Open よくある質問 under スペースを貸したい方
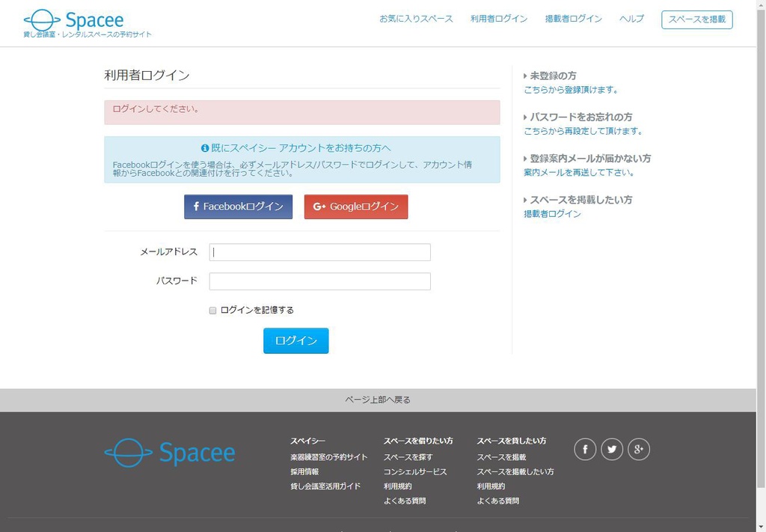 497,501
